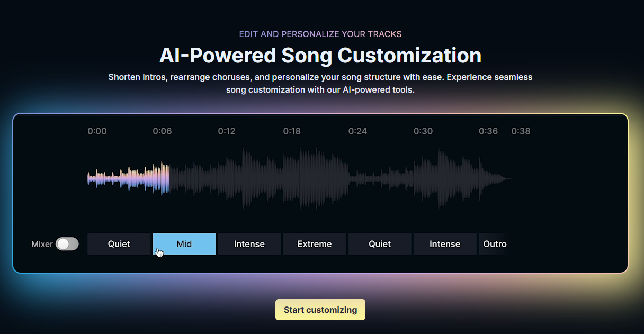
Task: Click the AI-Powered Song Customization heading
Action: [320, 55]
